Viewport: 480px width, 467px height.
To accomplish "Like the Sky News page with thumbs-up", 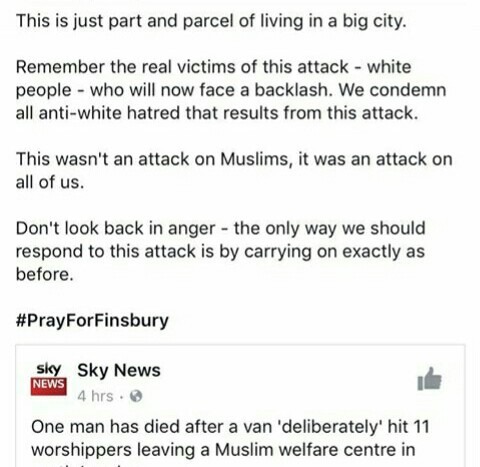I will click(x=429, y=379).
